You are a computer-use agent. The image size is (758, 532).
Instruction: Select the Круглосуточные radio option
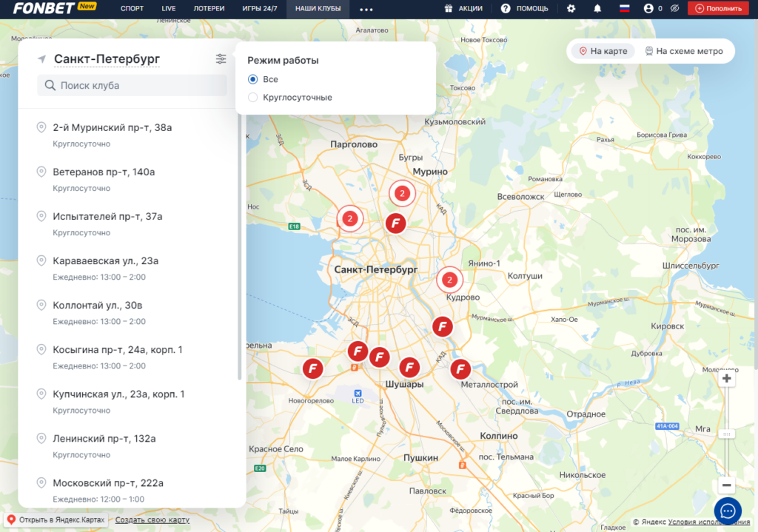(x=253, y=97)
